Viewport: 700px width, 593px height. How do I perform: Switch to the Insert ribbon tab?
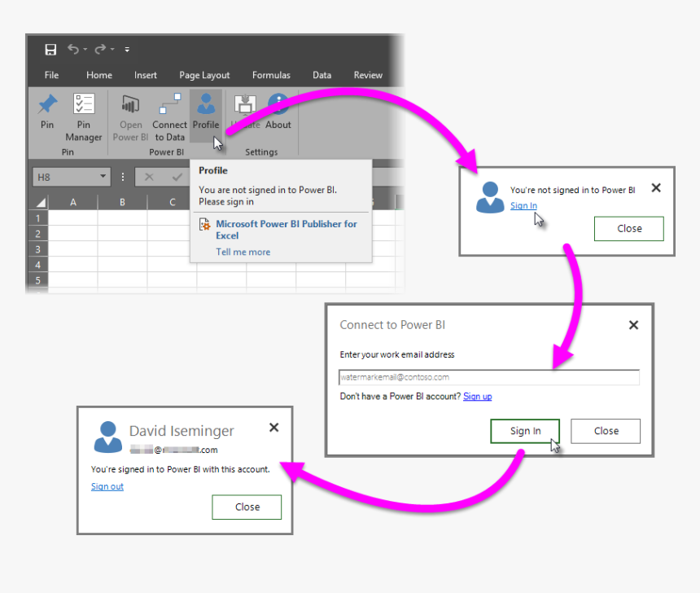tap(146, 75)
